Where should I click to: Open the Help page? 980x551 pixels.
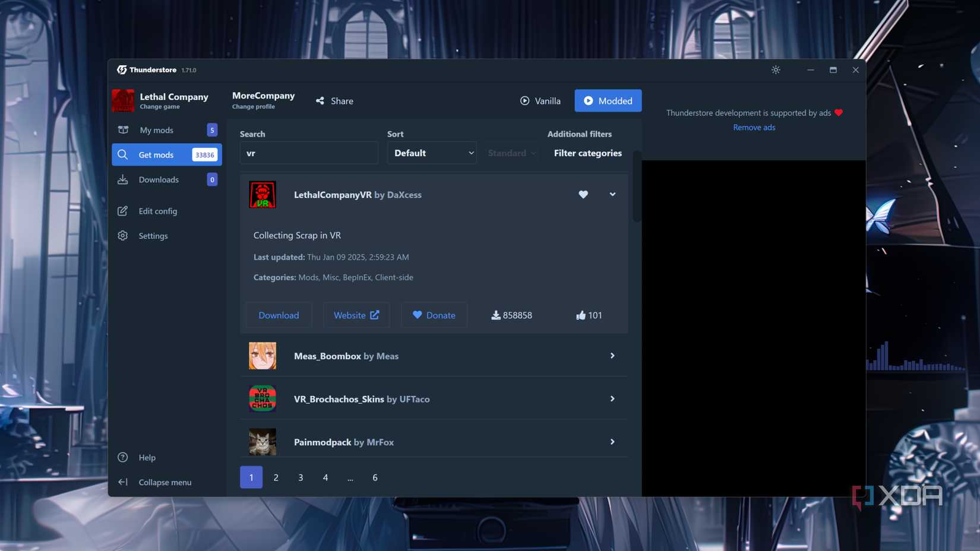[147, 457]
